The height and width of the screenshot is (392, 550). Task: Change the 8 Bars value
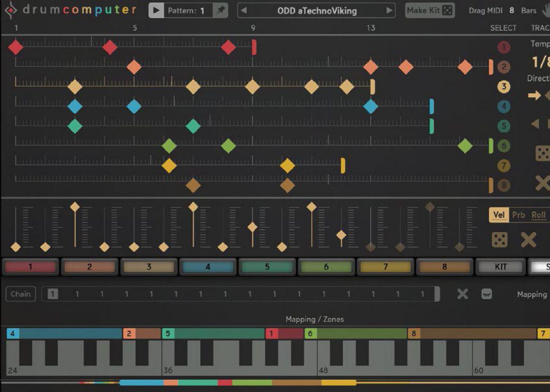click(512, 11)
